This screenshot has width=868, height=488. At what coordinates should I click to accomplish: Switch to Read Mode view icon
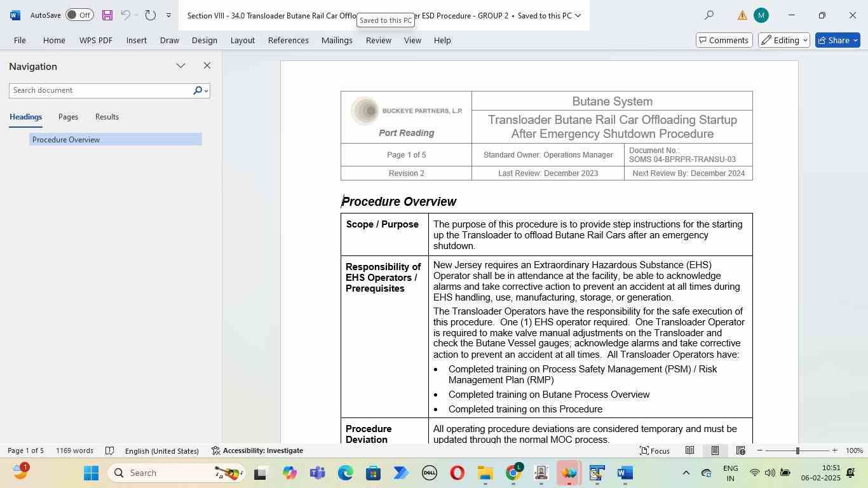coord(689,451)
